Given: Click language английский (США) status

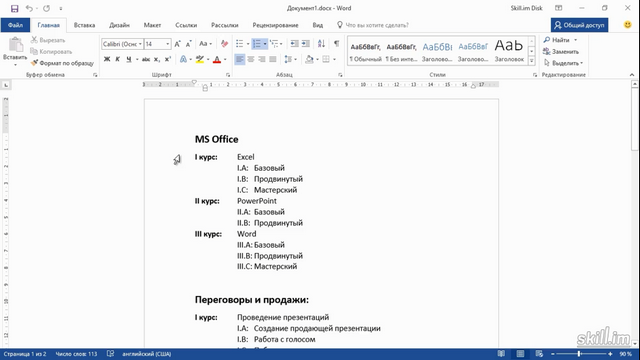Looking at the screenshot, I should tap(147, 354).
